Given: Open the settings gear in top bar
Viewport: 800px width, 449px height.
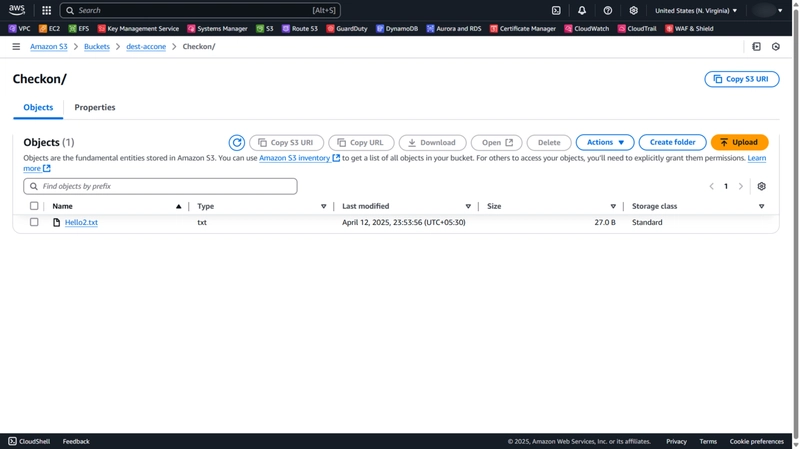Looking at the screenshot, I should tap(633, 10).
